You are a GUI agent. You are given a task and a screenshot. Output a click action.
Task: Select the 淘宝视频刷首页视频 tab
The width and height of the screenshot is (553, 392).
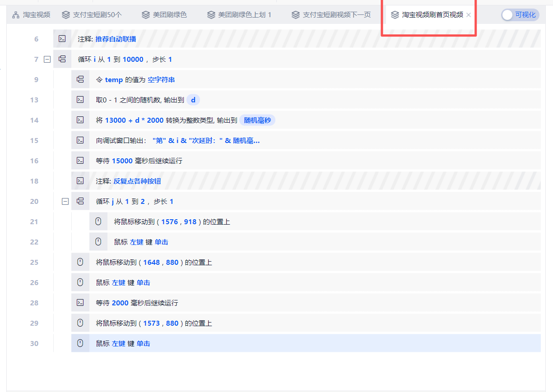427,15
